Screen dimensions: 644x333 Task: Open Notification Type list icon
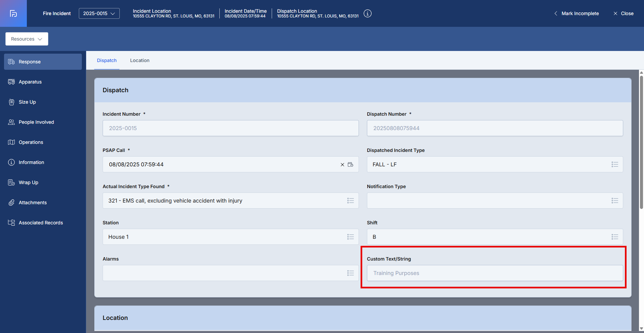coord(615,201)
